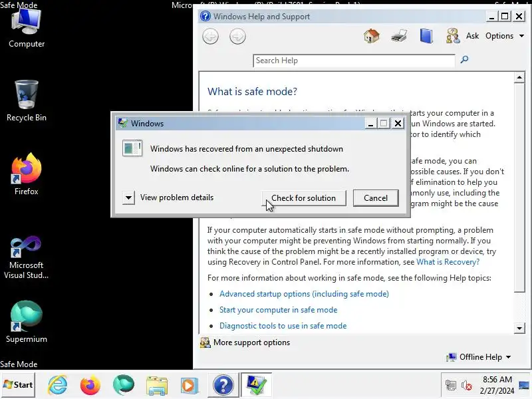Screen dimensions: 532x399
Task: Click More support options text
Action: coord(252,342)
